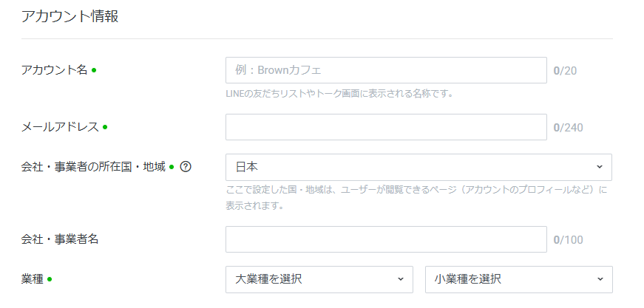Click the アカウント名 label text
The height and width of the screenshot is (308, 644).
point(55,70)
